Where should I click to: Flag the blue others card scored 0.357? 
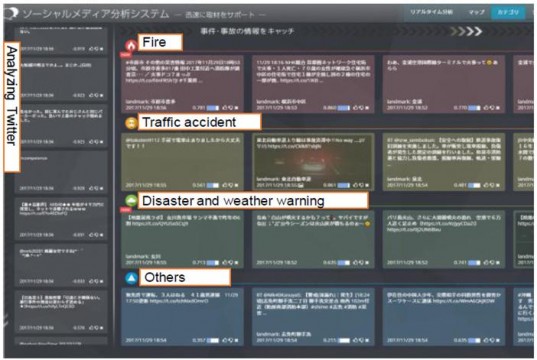coord(236,340)
